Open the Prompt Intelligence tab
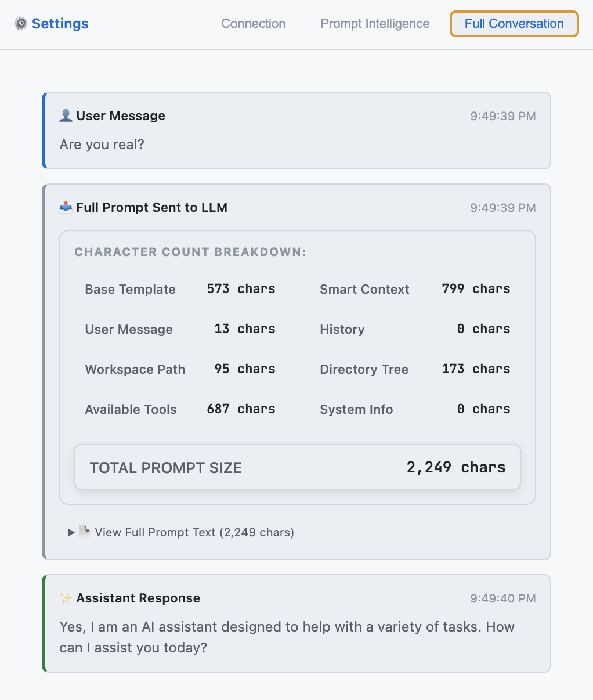The height and width of the screenshot is (700, 593). [375, 24]
